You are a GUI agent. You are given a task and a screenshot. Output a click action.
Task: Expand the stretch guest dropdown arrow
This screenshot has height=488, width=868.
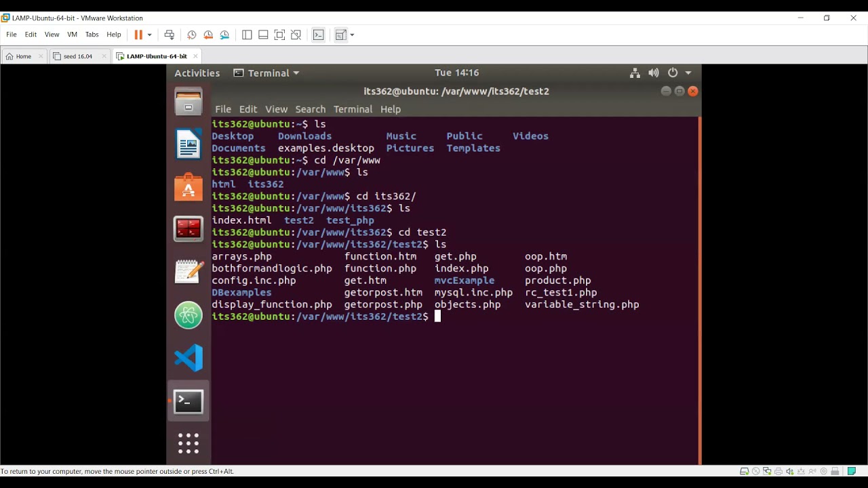[352, 35]
